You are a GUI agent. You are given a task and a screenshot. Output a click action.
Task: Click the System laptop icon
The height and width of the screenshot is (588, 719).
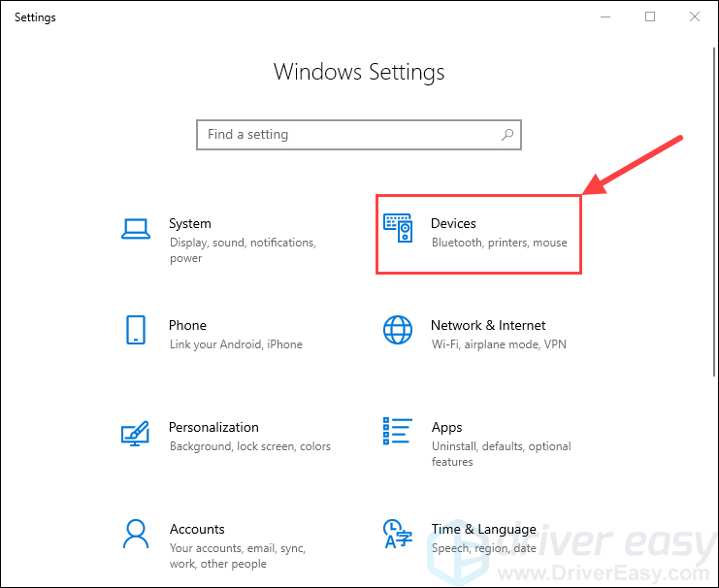pos(136,229)
